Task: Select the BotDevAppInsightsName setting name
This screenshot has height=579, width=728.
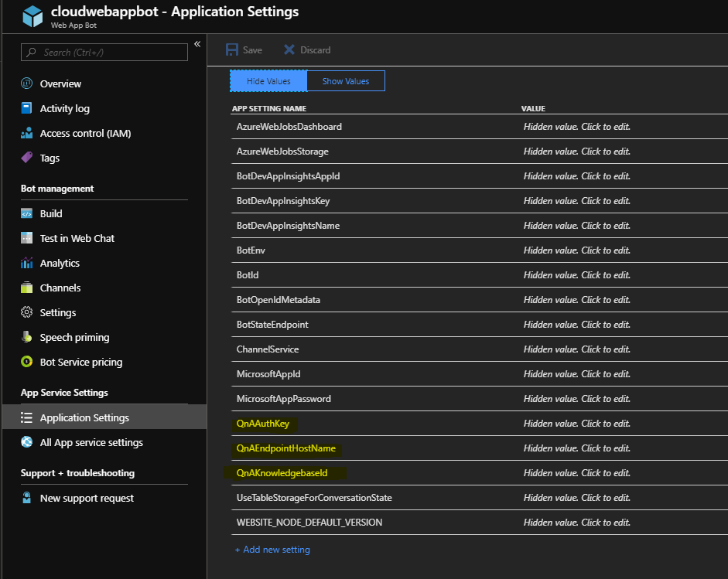Action: tap(288, 226)
